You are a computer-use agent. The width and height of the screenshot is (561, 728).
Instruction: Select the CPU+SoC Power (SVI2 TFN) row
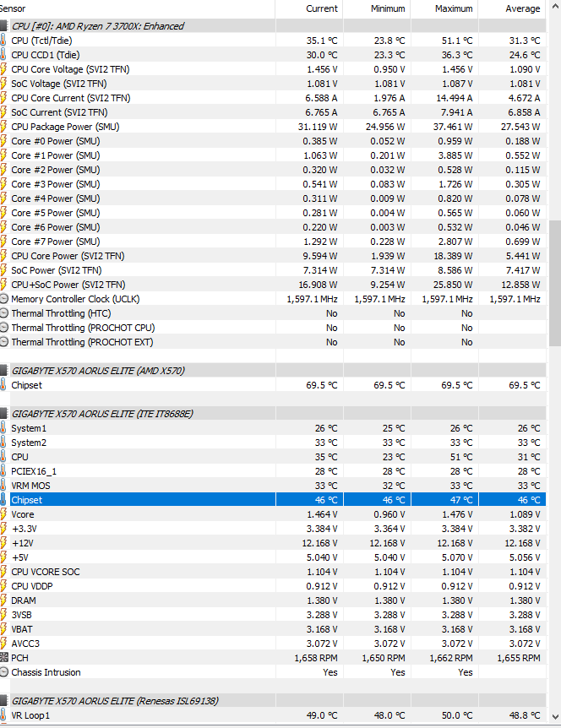click(x=273, y=285)
